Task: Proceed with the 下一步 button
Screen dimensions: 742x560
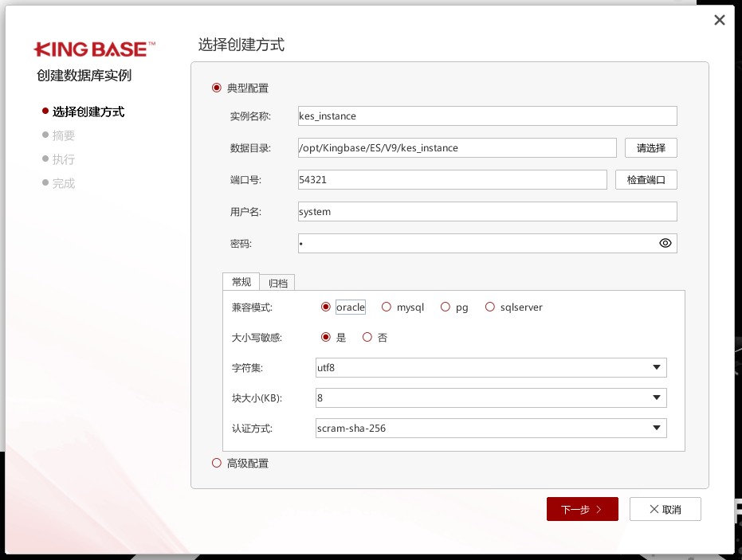Action: 582,509
